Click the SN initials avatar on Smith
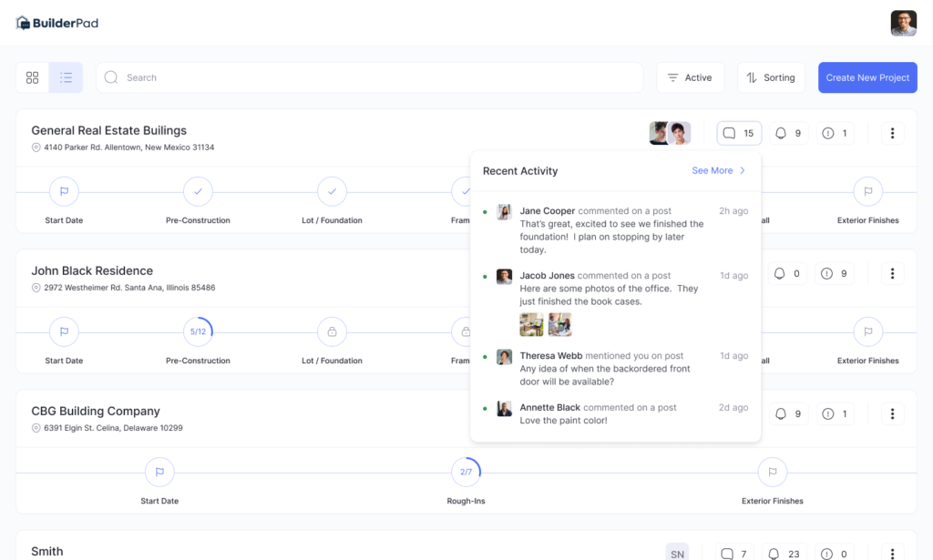This screenshot has height=560, width=933. [677, 553]
